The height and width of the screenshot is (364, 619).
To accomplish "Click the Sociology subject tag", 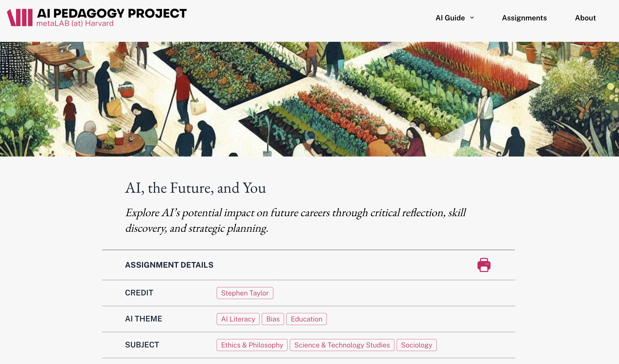I will (416, 345).
